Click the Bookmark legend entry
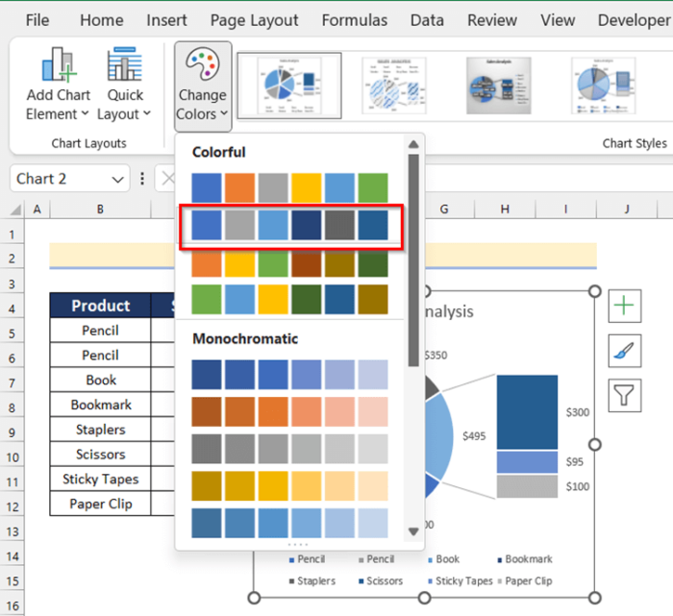This screenshot has width=673, height=616. tap(525, 559)
